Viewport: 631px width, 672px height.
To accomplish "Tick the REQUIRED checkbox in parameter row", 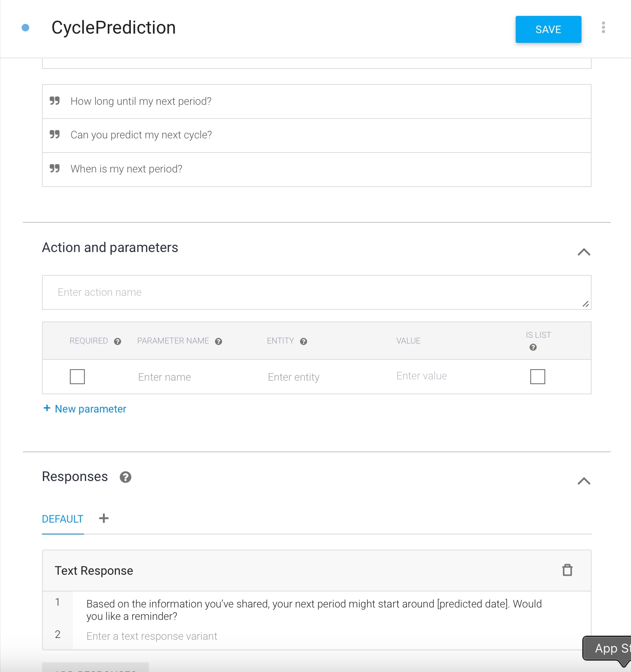I will (77, 377).
